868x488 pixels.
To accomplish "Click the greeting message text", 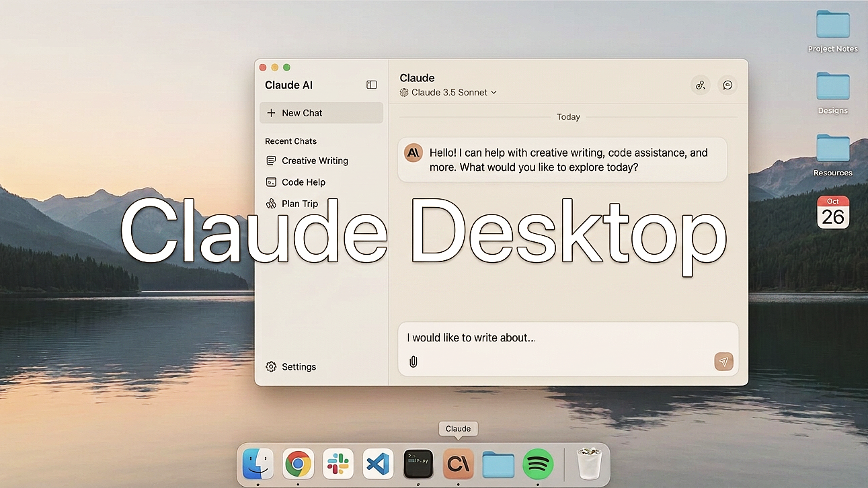I will pyautogui.click(x=569, y=160).
